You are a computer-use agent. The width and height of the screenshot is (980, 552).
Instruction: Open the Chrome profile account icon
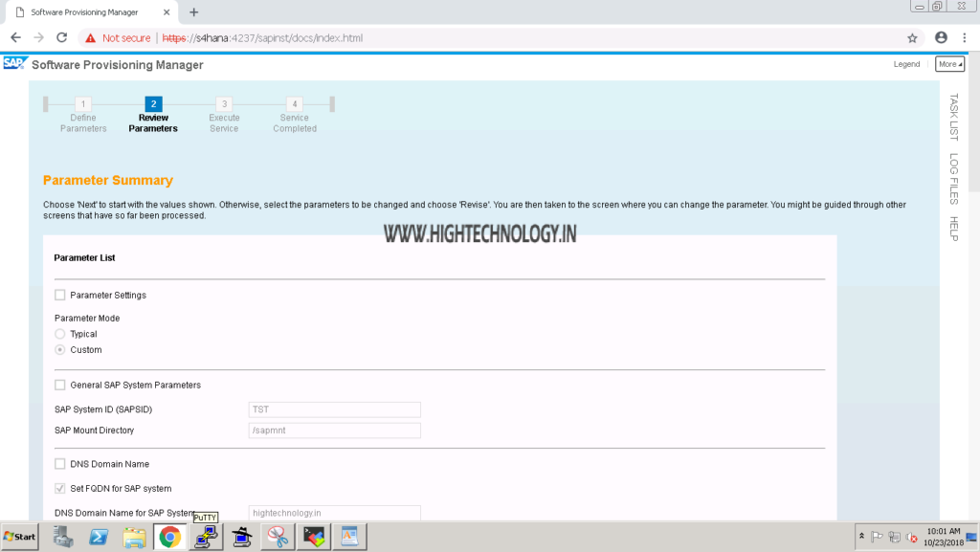[x=941, y=38]
